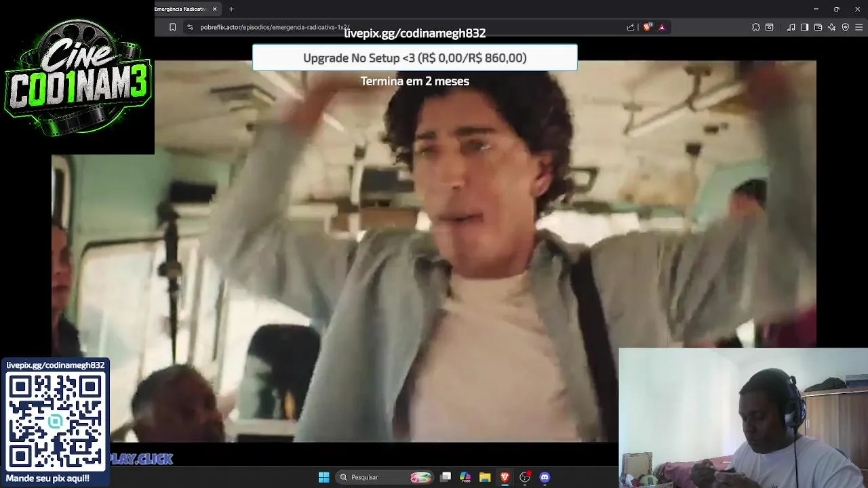Open the Brave Wallet icon

coord(818,27)
